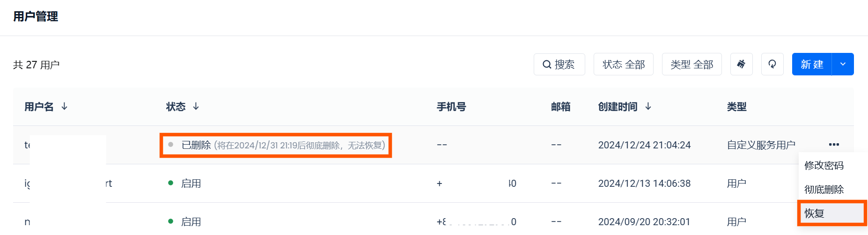Choose 恢复 in the context menu
The image size is (868, 235).
tap(815, 213)
